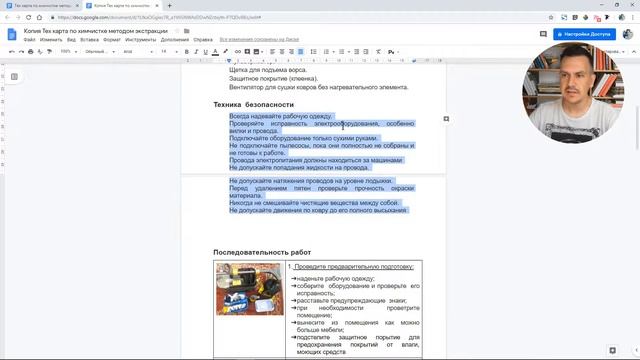Image resolution: width=640 pixels, height=360 pixels.
Task: Open the Справка menu
Action: pyautogui.click(x=203, y=40)
